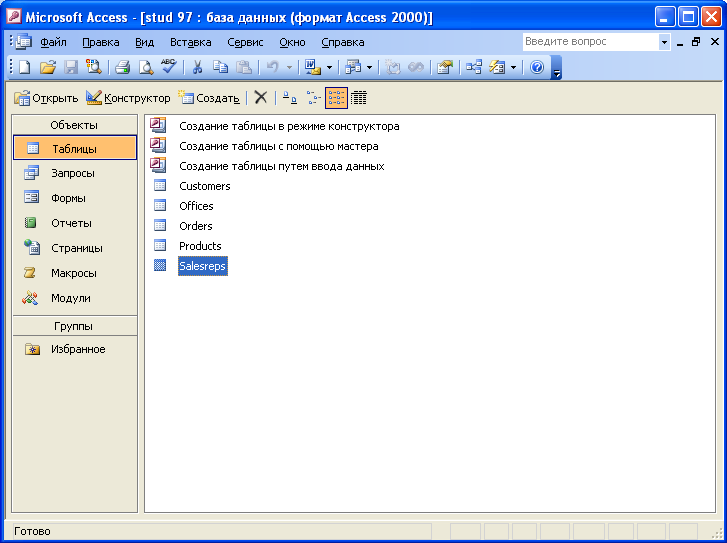The height and width of the screenshot is (543, 727).
Task: Click the Save diskette icon
Action: (70, 68)
